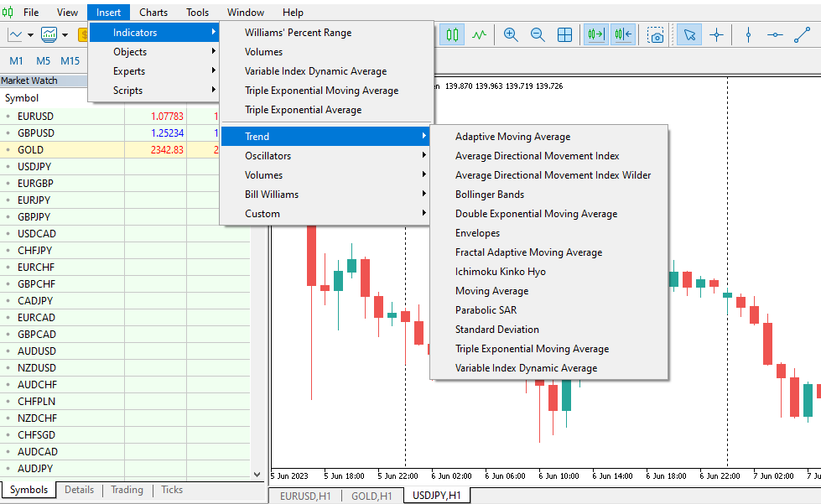Switch to M5 timeframe

pyautogui.click(x=43, y=60)
